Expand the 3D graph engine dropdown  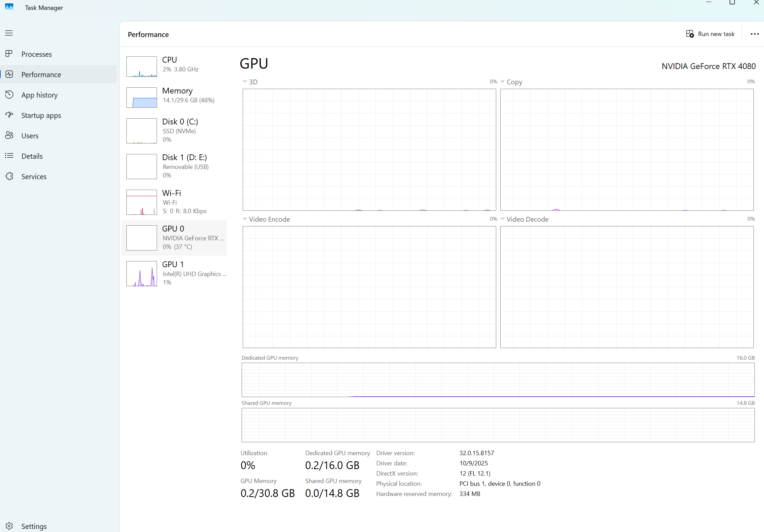[x=245, y=82]
